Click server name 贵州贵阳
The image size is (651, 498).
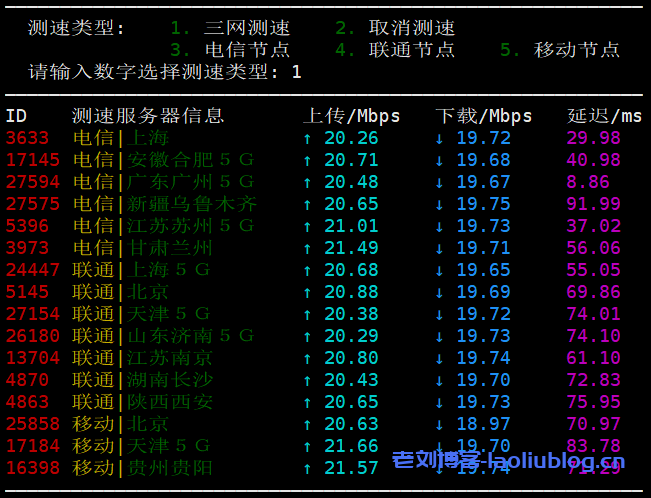(x=169, y=468)
